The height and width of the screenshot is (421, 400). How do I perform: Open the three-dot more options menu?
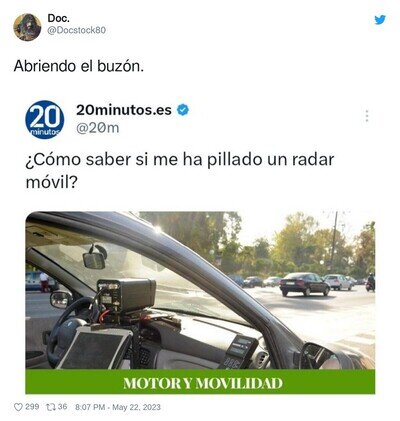[x=367, y=116]
